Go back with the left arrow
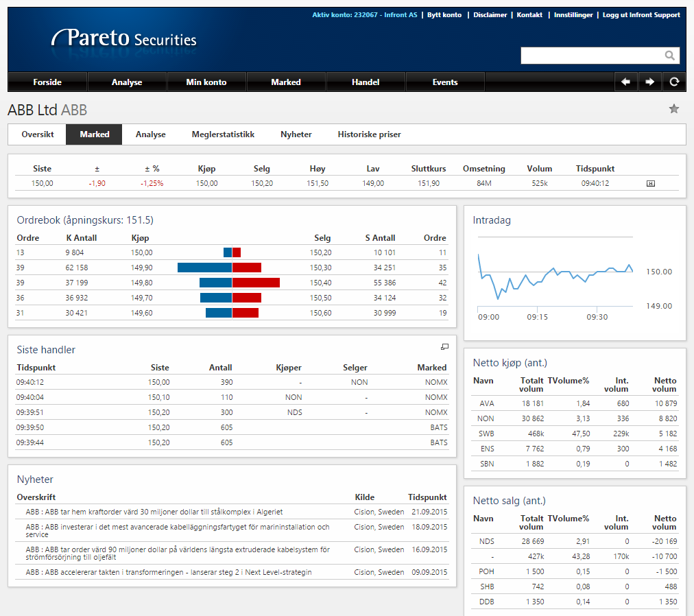 626,82
